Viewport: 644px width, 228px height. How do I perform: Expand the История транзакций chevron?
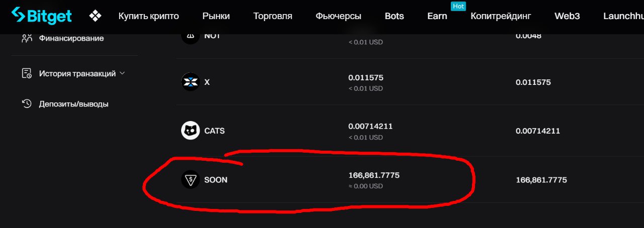pyautogui.click(x=122, y=73)
